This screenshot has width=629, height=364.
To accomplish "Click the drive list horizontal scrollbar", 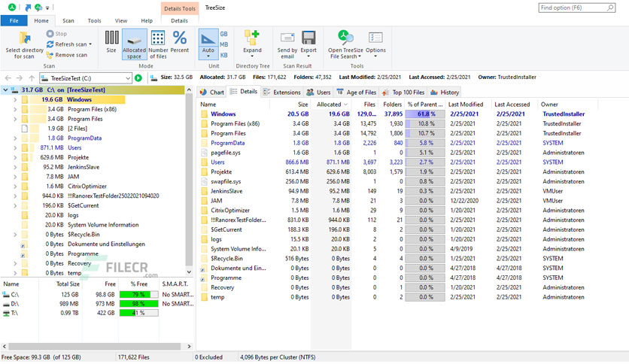I will click(x=95, y=347).
